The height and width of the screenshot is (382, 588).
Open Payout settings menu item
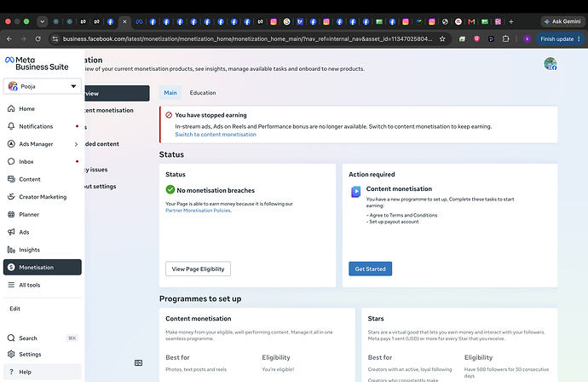point(101,187)
